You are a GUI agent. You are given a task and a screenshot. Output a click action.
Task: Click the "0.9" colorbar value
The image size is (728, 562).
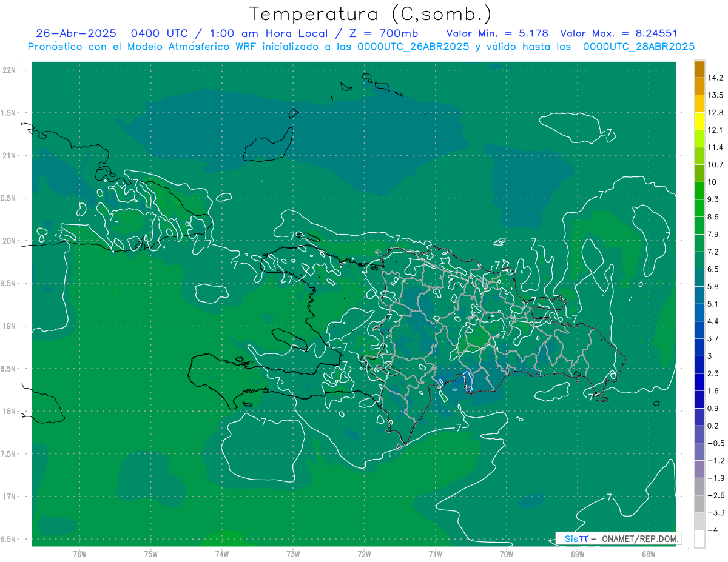[x=713, y=408]
